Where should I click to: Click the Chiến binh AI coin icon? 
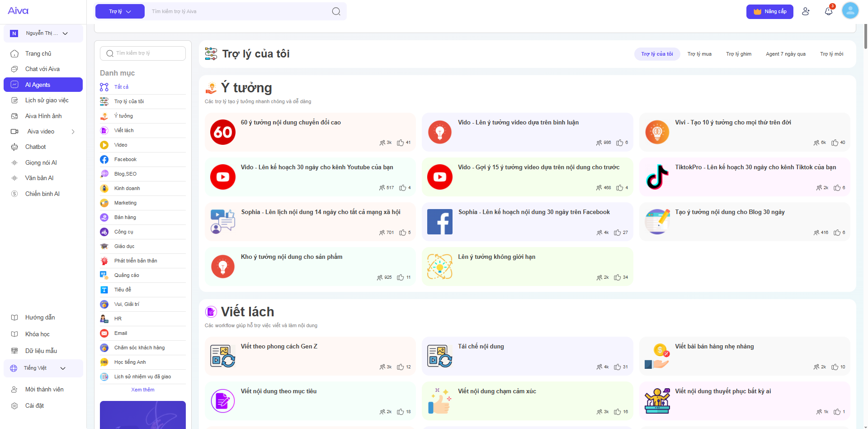(x=14, y=194)
